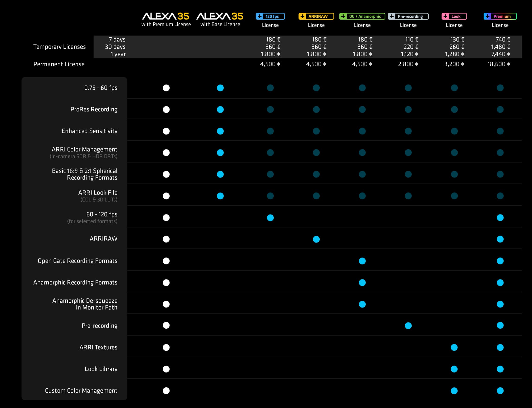Click the 1,480 € Premium 30-day price
532x408 pixels.
coord(501,47)
